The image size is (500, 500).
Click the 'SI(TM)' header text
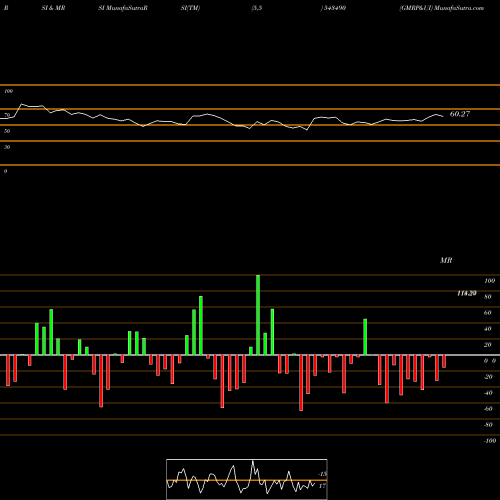(x=190, y=8)
